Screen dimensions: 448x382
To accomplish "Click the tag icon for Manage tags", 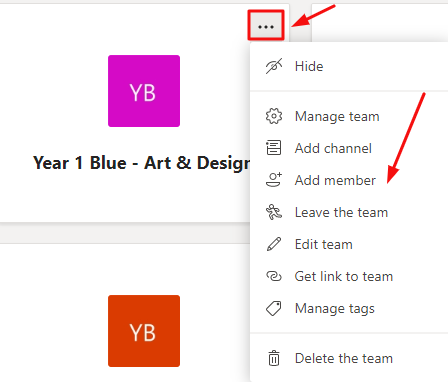I will 274,308.
